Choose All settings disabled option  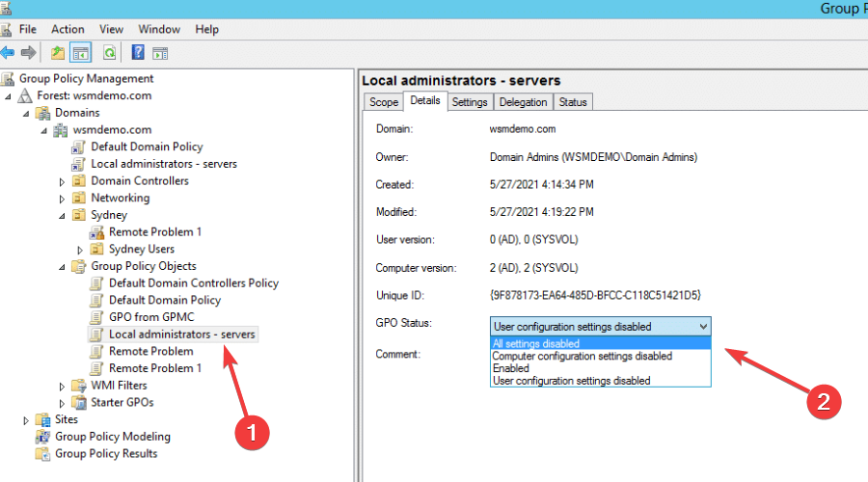click(600, 343)
